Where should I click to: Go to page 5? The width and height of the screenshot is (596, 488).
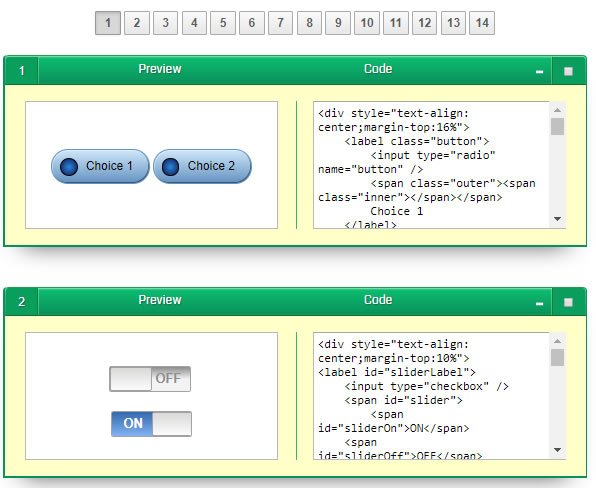coord(223,23)
